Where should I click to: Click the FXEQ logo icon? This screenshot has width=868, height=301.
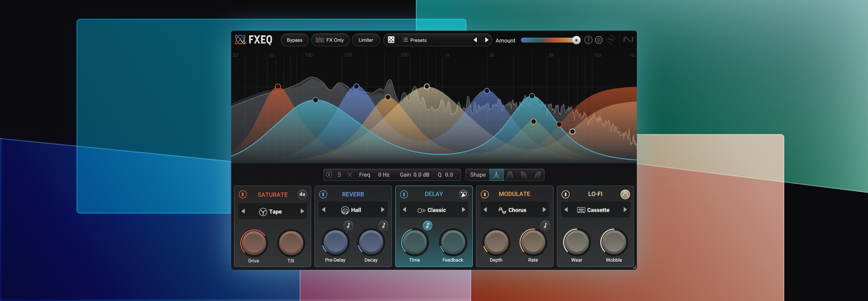click(240, 40)
